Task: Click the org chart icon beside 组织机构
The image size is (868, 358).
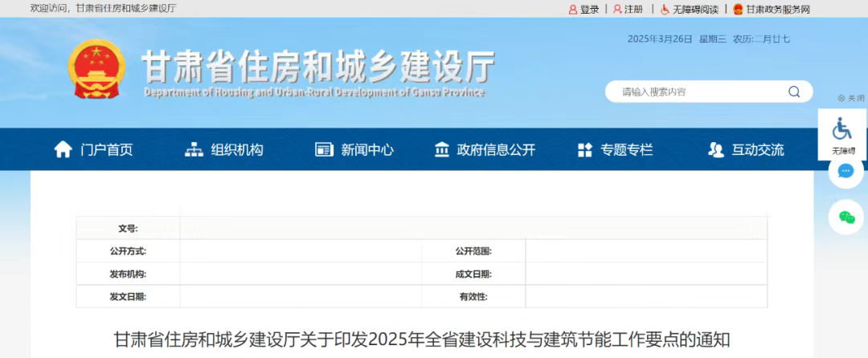Action: click(x=194, y=150)
